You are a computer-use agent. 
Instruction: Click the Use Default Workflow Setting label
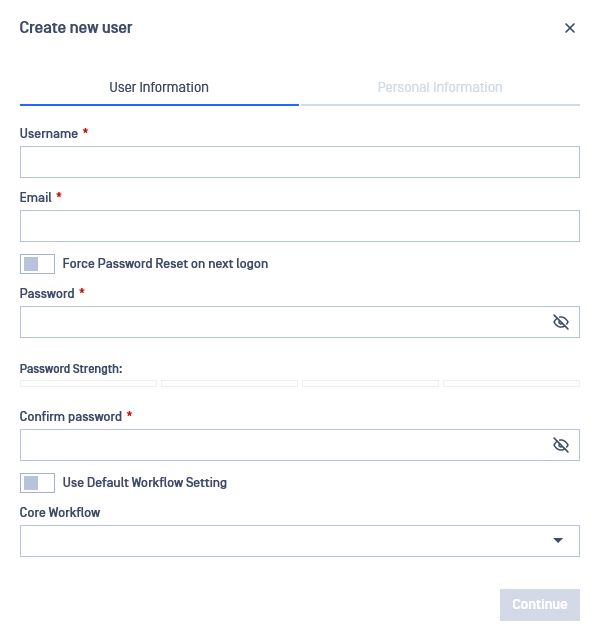[x=145, y=483]
